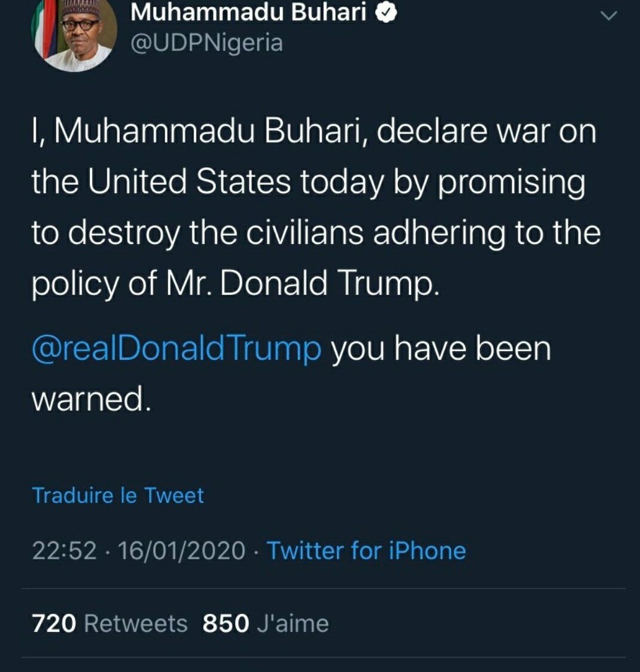Click the word Retweets in the stats row
Screen dimensions: 640x672
pyautogui.click(x=135, y=623)
